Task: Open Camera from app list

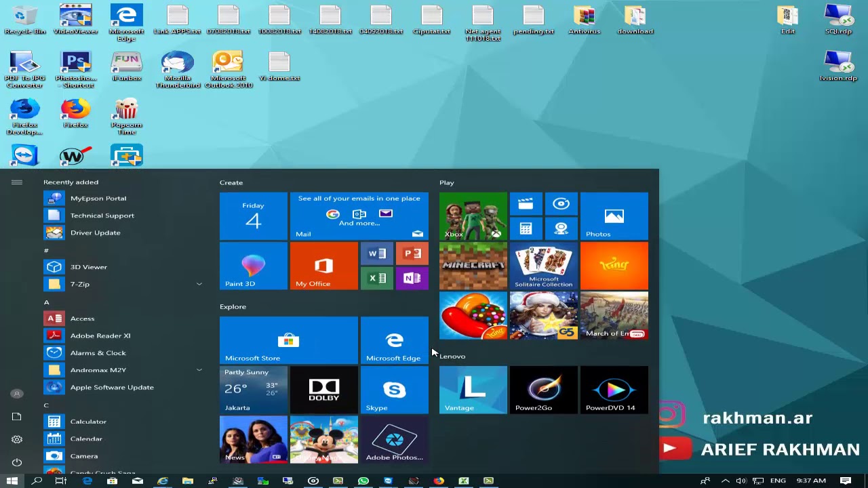Action: click(x=125, y=456)
